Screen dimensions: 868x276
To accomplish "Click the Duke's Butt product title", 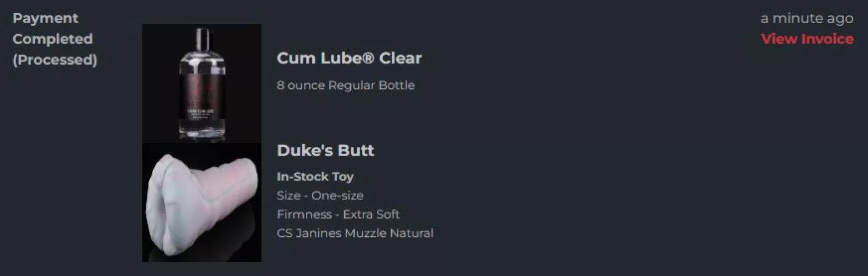I will (325, 150).
